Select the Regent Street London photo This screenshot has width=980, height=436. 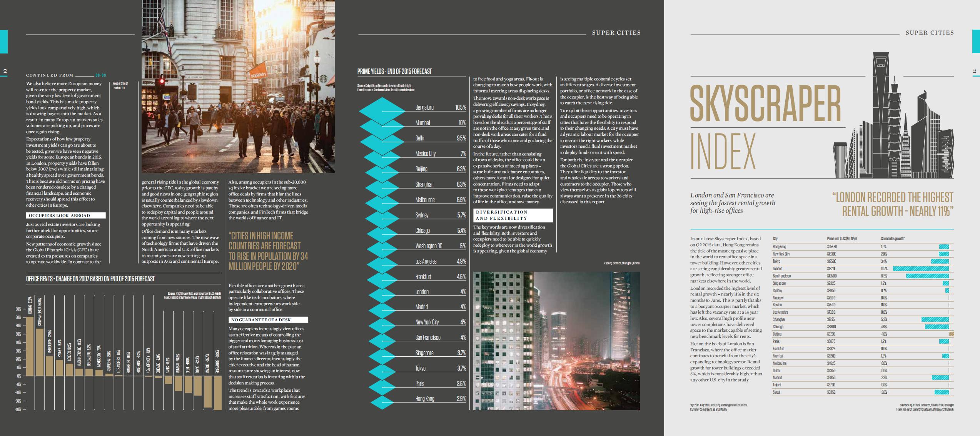[238, 87]
